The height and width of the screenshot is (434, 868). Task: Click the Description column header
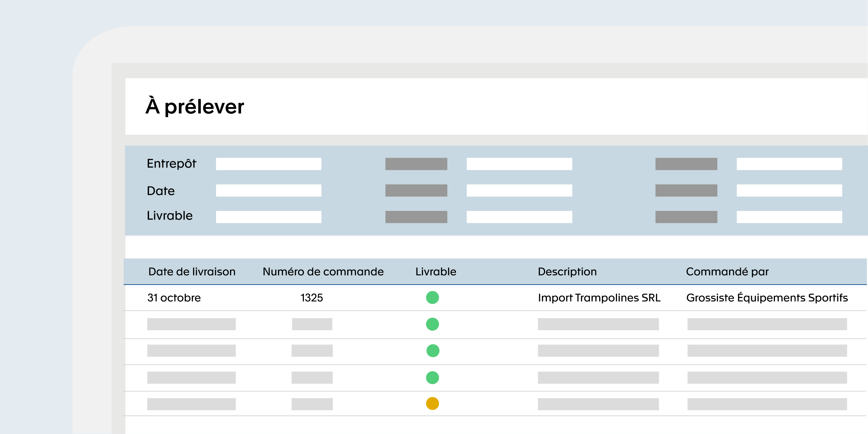567,272
